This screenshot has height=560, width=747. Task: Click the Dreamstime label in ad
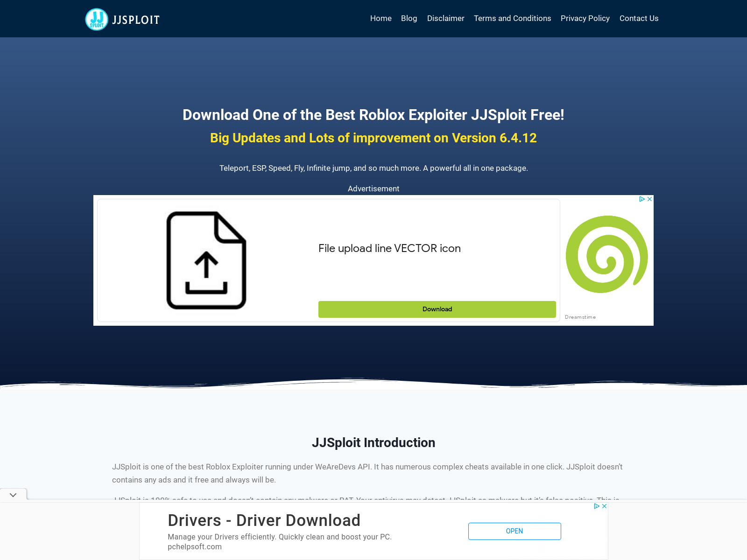[x=580, y=317]
